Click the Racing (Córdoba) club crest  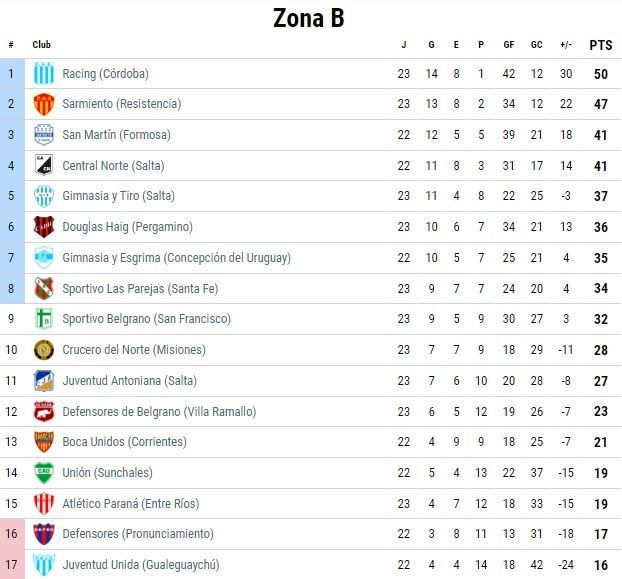[43, 74]
